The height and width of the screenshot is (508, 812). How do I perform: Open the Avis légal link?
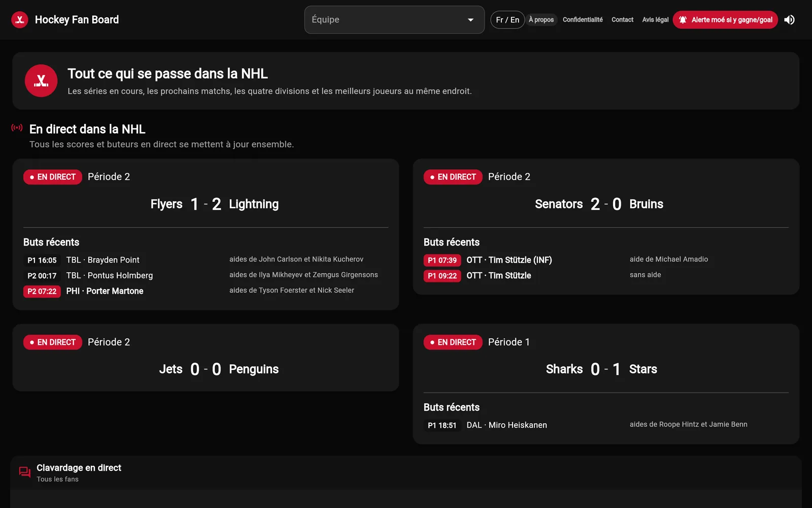[x=655, y=20]
